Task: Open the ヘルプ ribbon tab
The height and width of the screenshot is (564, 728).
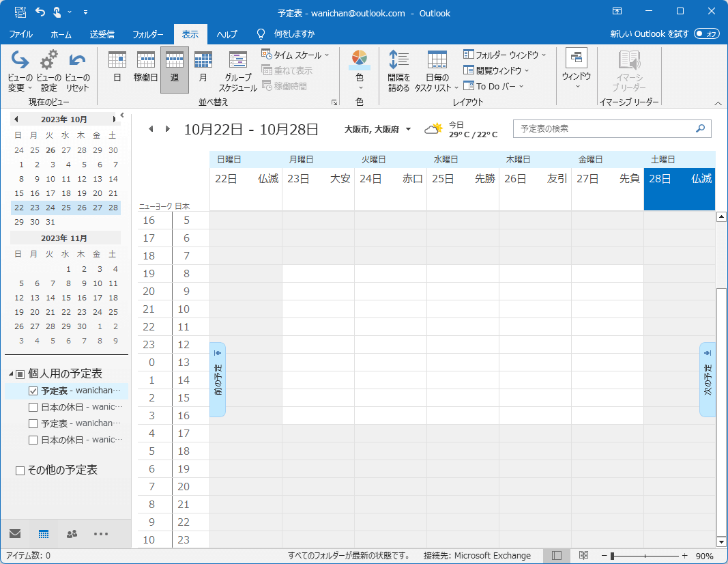Action: click(227, 34)
